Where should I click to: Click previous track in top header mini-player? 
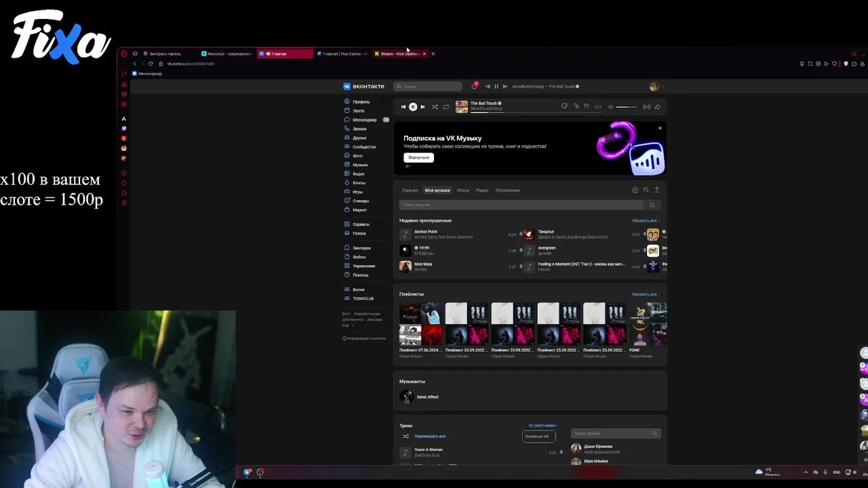(x=488, y=86)
